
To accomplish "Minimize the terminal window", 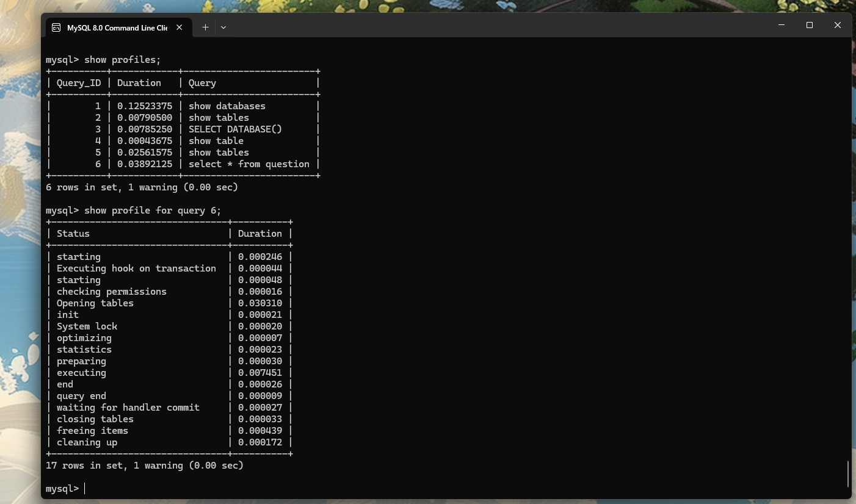I will 782,25.
